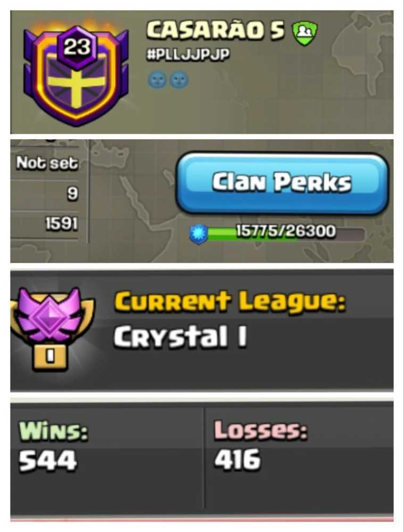The height and width of the screenshot is (532, 404).
Task: Click the 15775/26300 XP progress bar
Action: [x=284, y=233]
